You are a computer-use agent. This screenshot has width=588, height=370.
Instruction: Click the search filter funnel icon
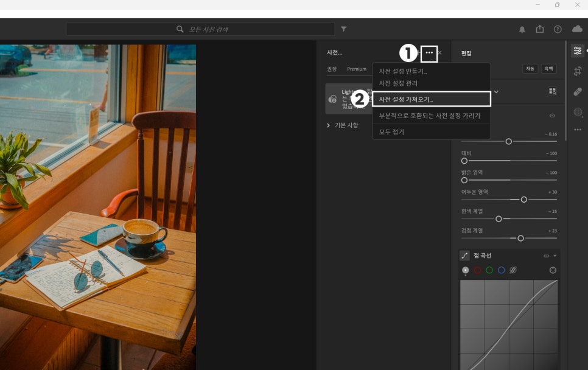click(344, 29)
